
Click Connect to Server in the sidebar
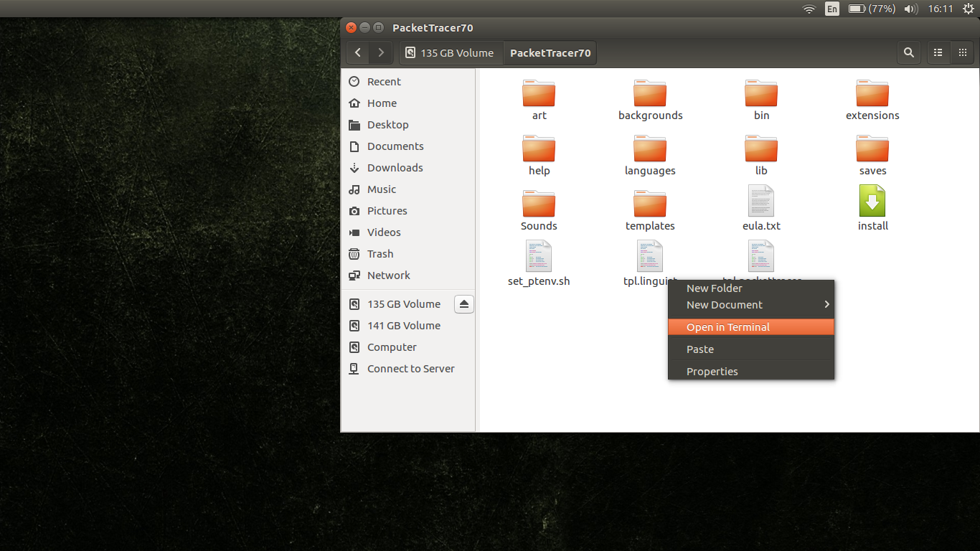click(x=408, y=369)
